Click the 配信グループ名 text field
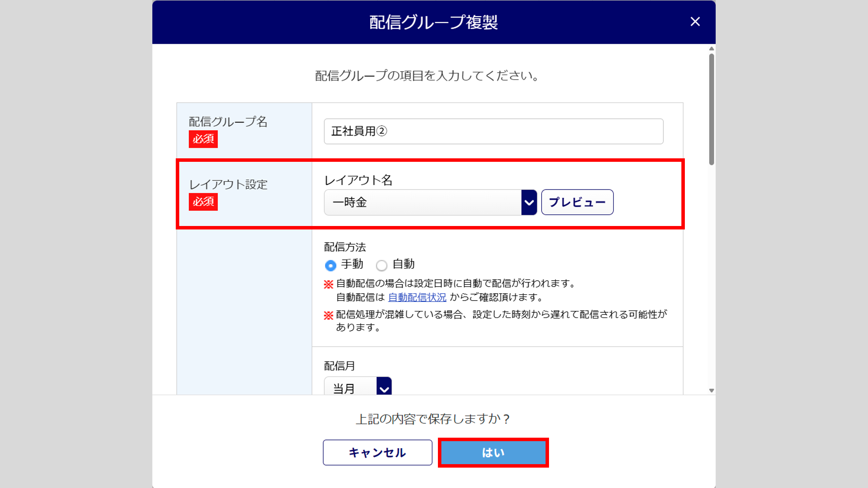The image size is (868, 488). (x=493, y=131)
